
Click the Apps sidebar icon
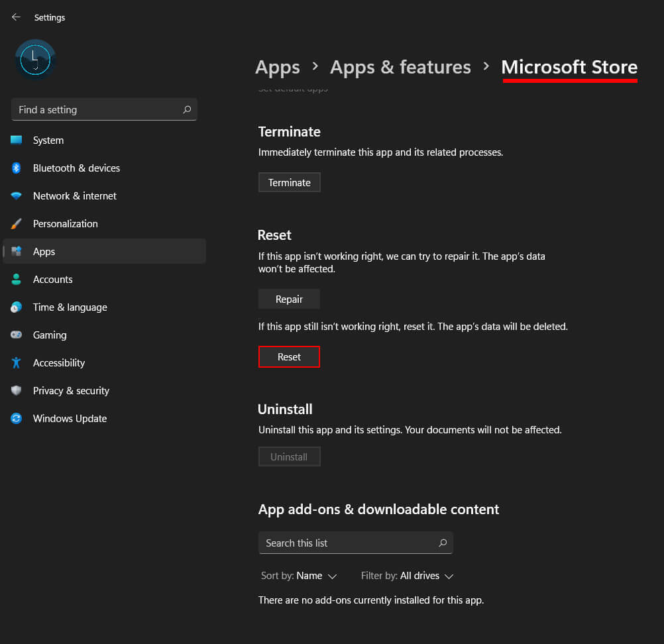16,252
